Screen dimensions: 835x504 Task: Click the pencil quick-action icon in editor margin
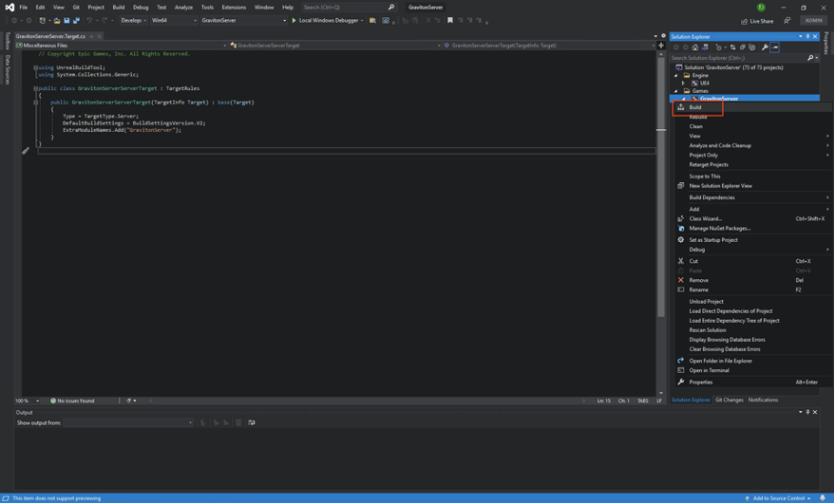pyautogui.click(x=25, y=151)
